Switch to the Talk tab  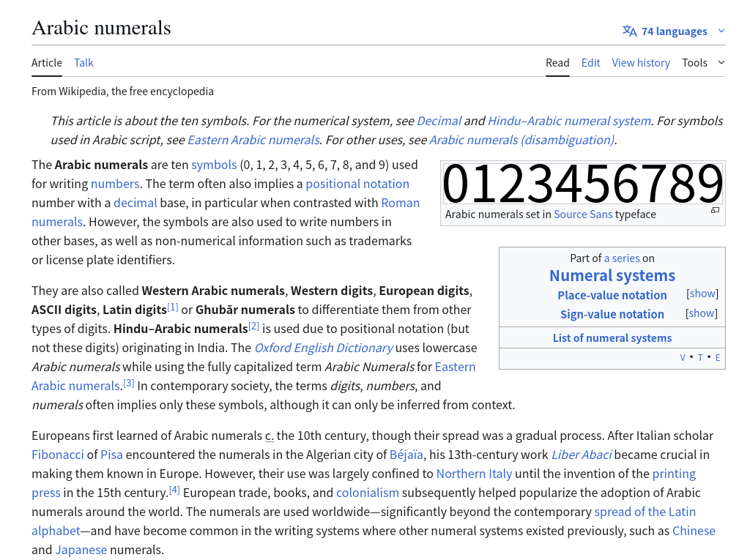point(83,63)
